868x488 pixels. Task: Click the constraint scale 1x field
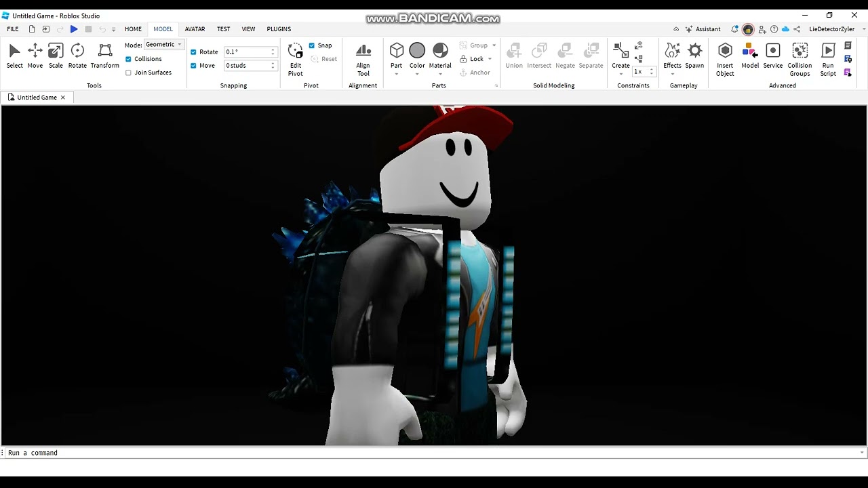[x=644, y=71]
